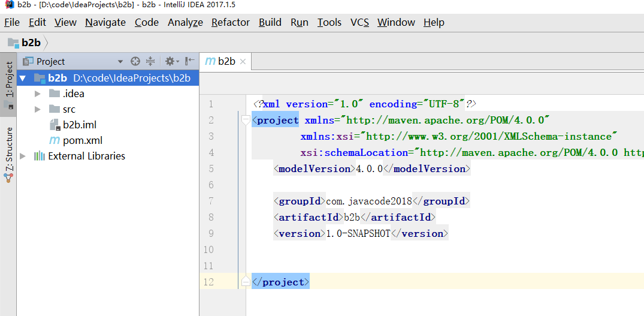The image size is (644, 316).
Task: Click the External Libraries icon
Action: click(40, 156)
